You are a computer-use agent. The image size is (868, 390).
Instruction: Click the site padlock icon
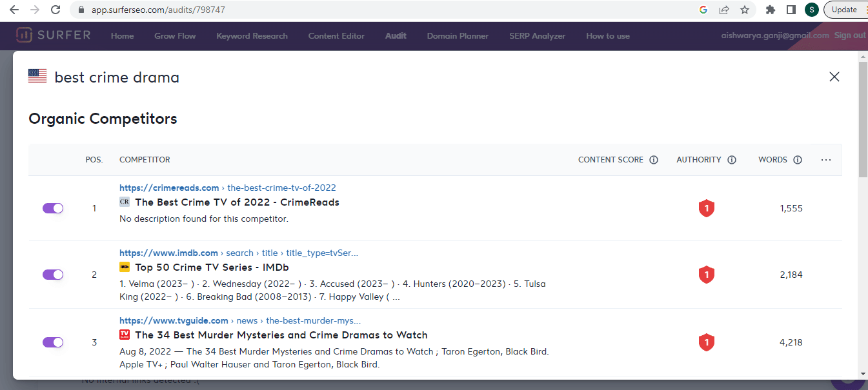click(x=81, y=10)
